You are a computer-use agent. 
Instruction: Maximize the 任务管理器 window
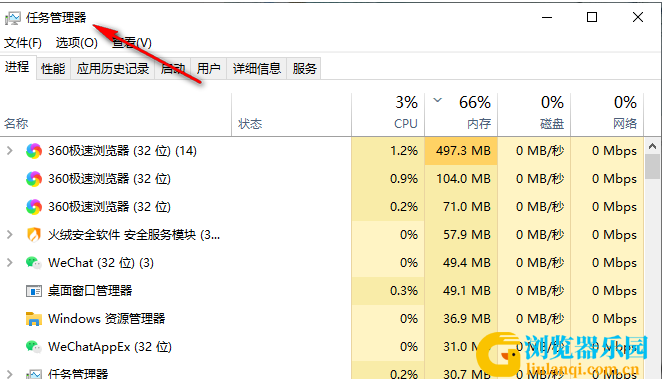click(x=592, y=17)
